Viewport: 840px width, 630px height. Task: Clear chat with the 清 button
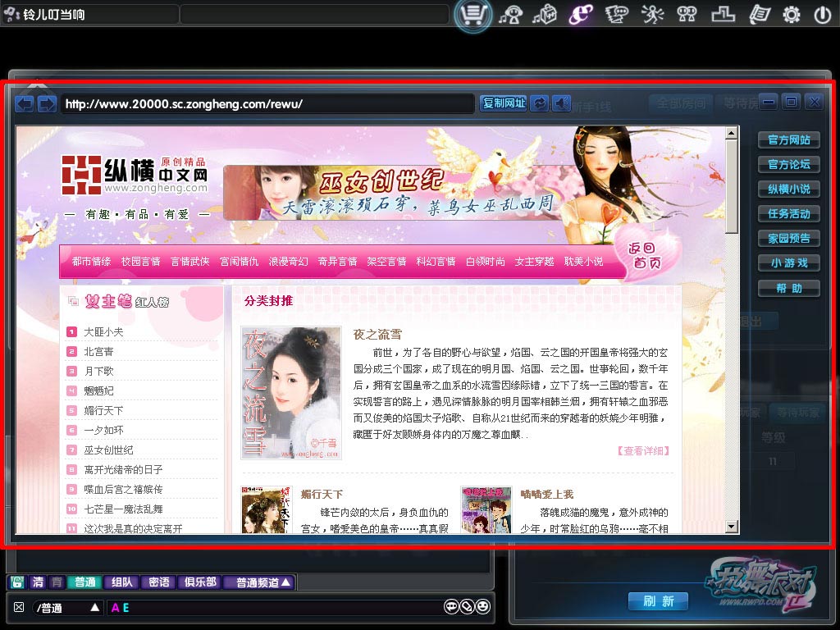[38, 582]
